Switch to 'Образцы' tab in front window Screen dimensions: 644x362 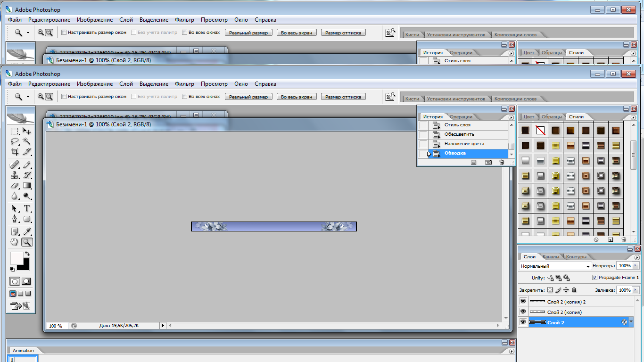[551, 117]
